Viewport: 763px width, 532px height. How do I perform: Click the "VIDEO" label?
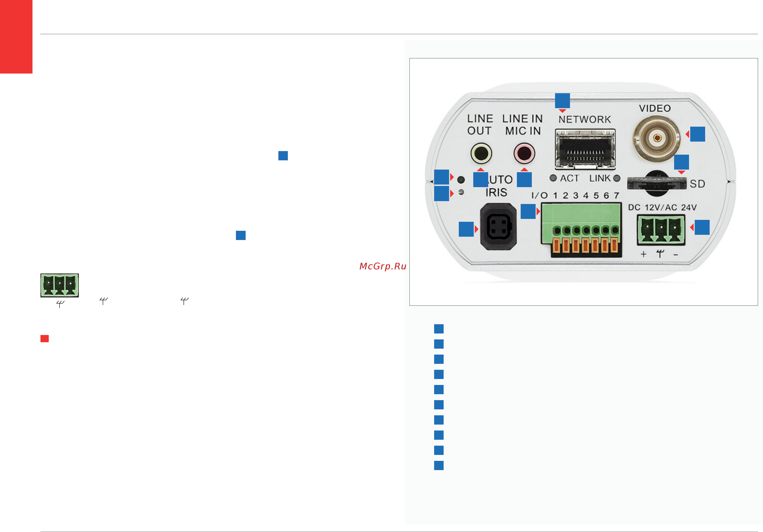[655, 108]
